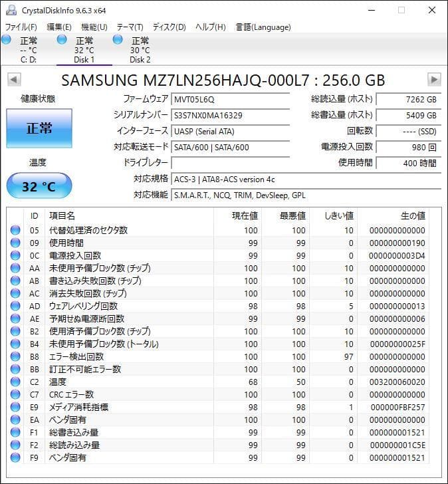
Task: Click the 正常 health status button
Action: tap(39, 128)
